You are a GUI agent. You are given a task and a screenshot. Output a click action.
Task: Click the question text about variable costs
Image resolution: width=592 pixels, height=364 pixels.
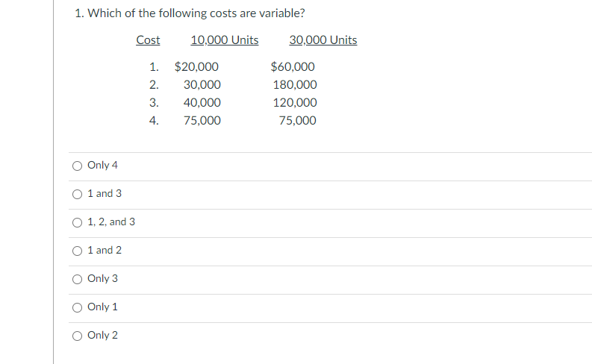click(190, 13)
